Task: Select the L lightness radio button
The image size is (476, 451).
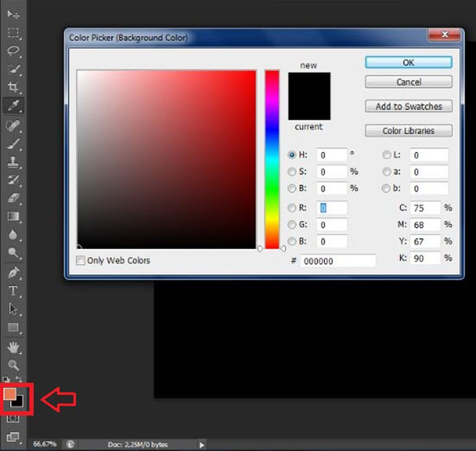Action: [387, 155]
